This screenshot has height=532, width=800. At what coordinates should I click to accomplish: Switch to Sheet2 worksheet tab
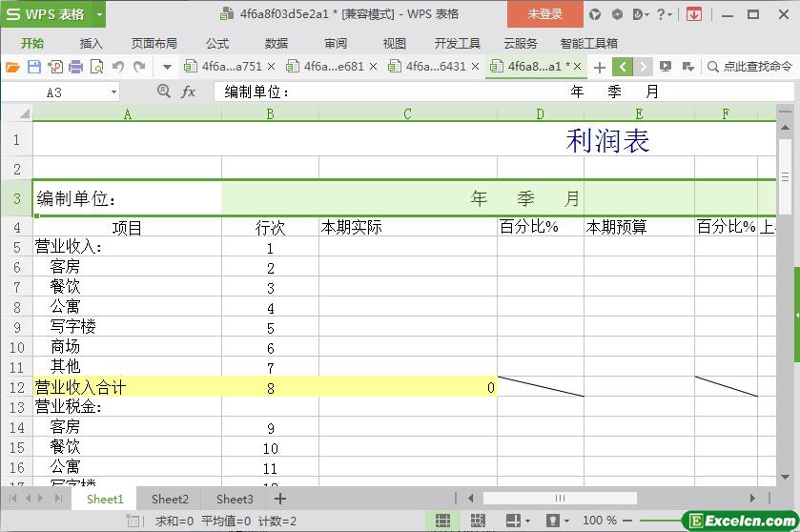point(170,499)
